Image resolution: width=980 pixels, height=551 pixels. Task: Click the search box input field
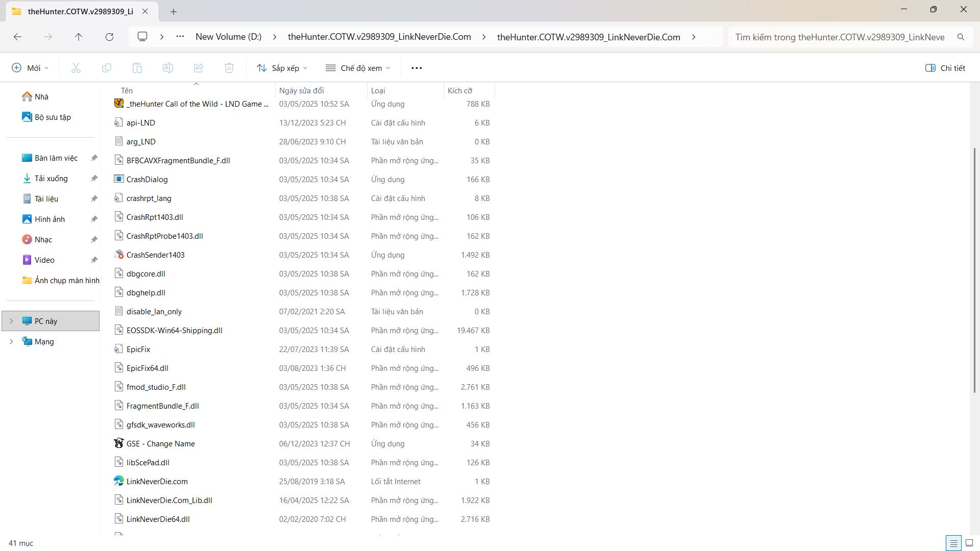point(841,37)
